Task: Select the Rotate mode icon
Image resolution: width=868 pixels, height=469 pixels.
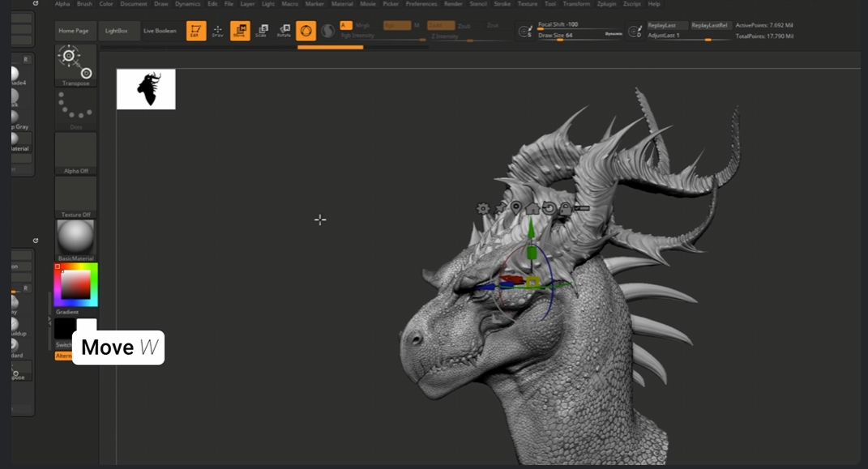Action: click(284, 31)
